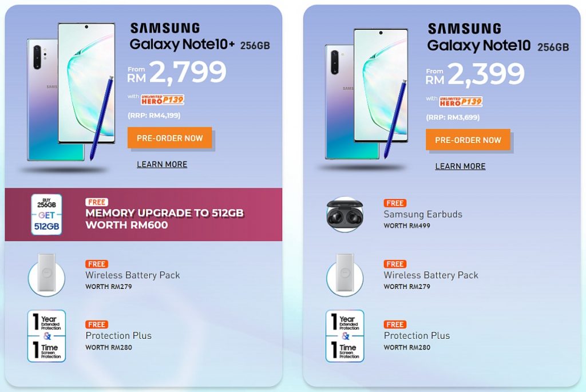Click the FREE badge above Samsung Earbuds
Image resolution: width=586 pixels, height=392 pixels.
click(x=395, y=203)
